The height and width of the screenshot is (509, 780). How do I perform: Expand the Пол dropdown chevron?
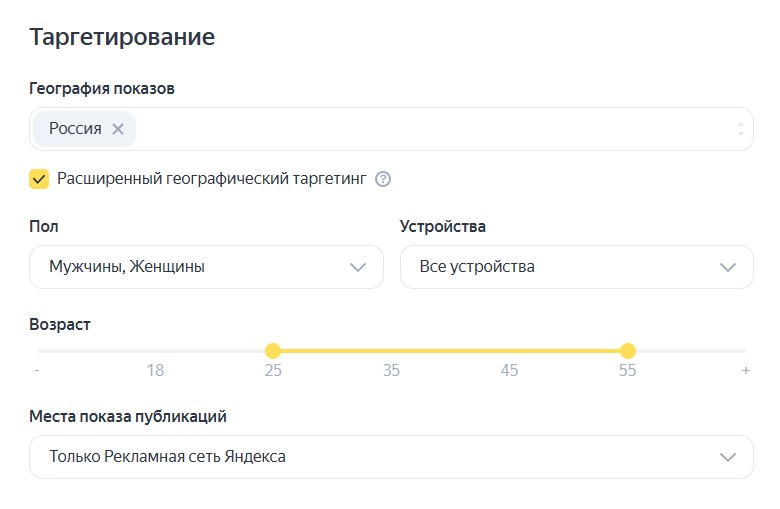(x=358, y=267)
